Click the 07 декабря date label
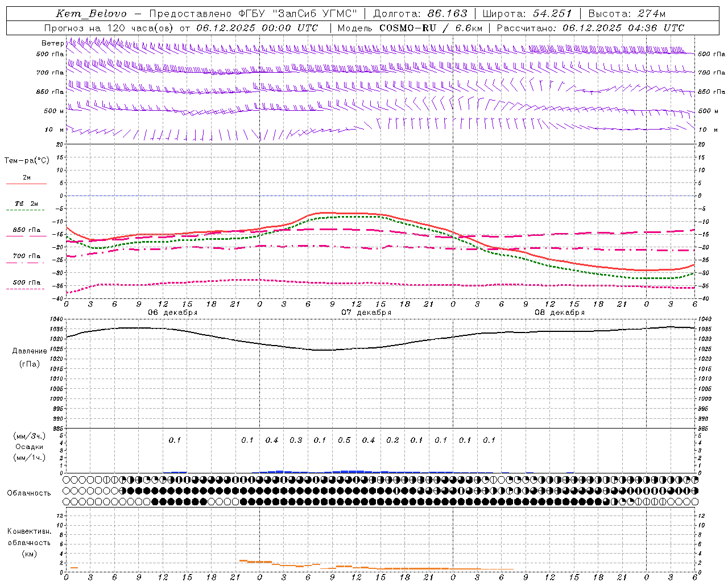Image resolution: width=728 pixels, height=582 pixels. click(366, 313)
